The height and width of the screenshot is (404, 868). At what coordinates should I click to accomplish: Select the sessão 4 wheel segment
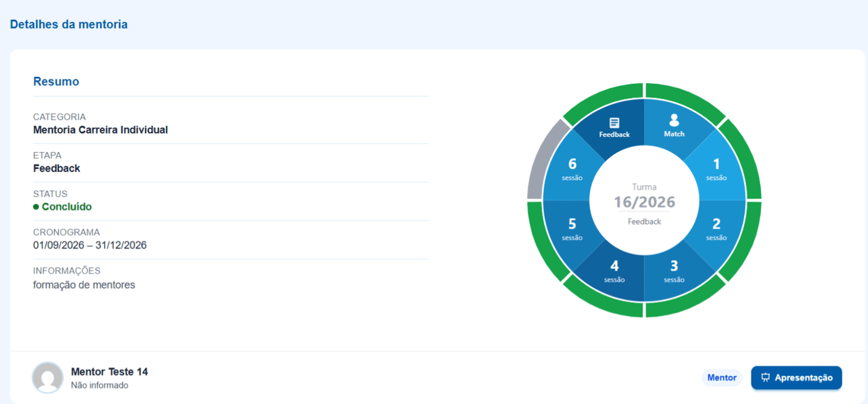coord(614,271)
